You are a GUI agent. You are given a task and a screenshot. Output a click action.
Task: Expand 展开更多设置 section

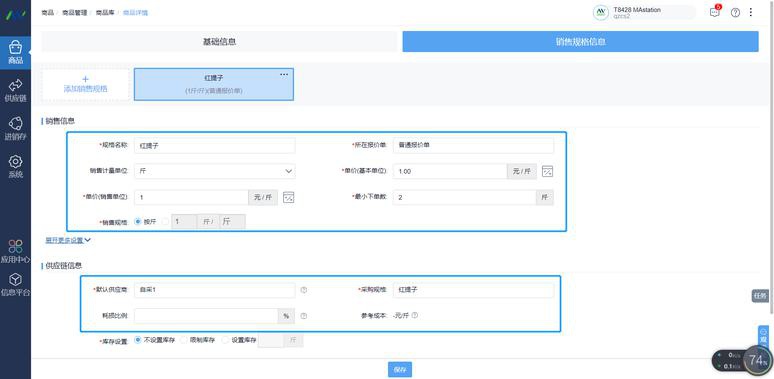(68, 240)
